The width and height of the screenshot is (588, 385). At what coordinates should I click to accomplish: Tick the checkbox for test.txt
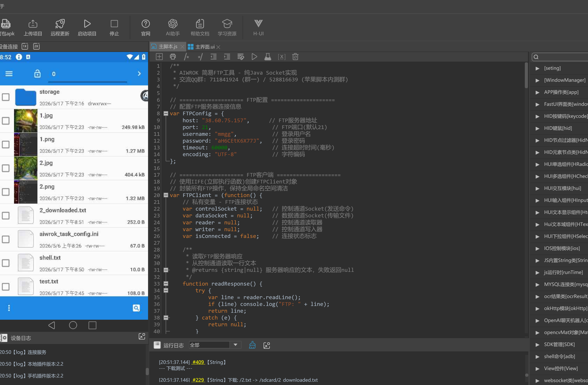[6, 287]
